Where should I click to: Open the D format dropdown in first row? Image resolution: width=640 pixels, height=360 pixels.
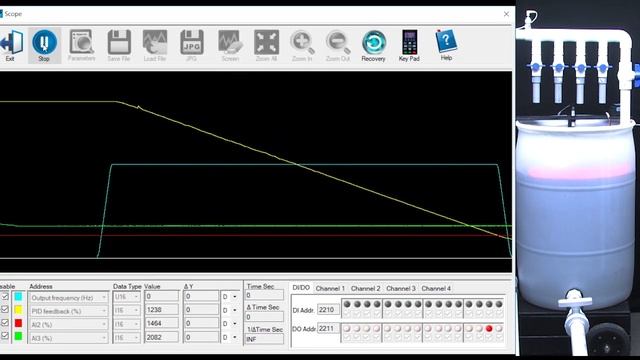(230, 297)
